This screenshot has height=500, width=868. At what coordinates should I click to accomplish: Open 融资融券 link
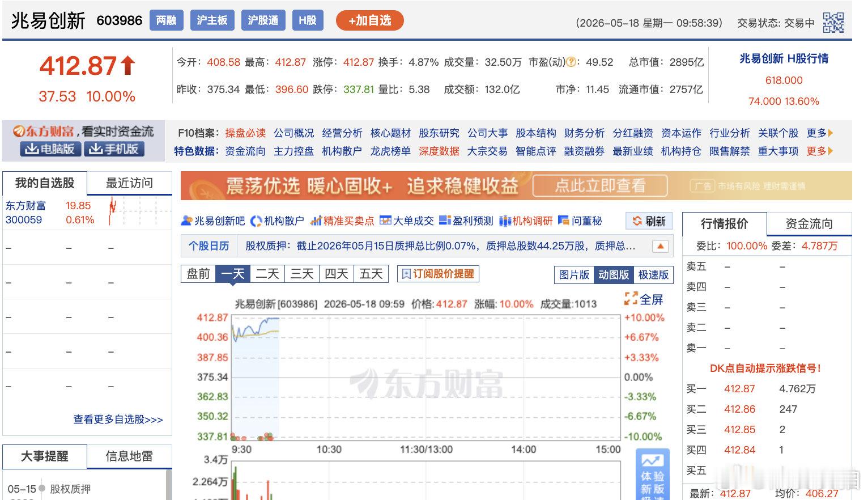[x=584, y=151]
